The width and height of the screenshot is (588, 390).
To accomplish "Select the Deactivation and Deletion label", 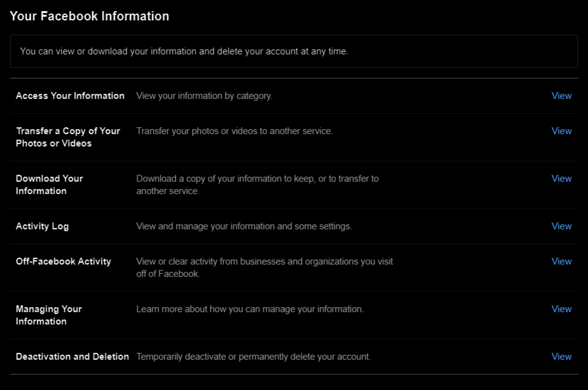I will 72,356.
